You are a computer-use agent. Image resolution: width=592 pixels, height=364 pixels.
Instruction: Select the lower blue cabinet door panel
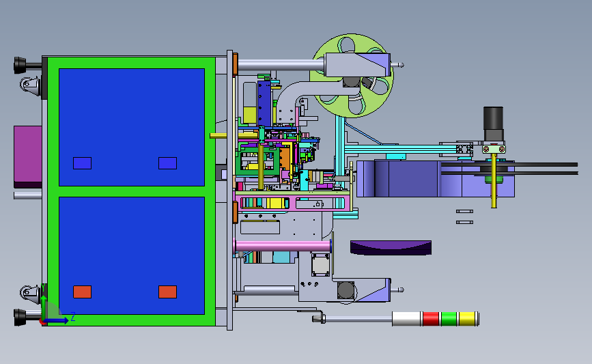click(132, 255)
